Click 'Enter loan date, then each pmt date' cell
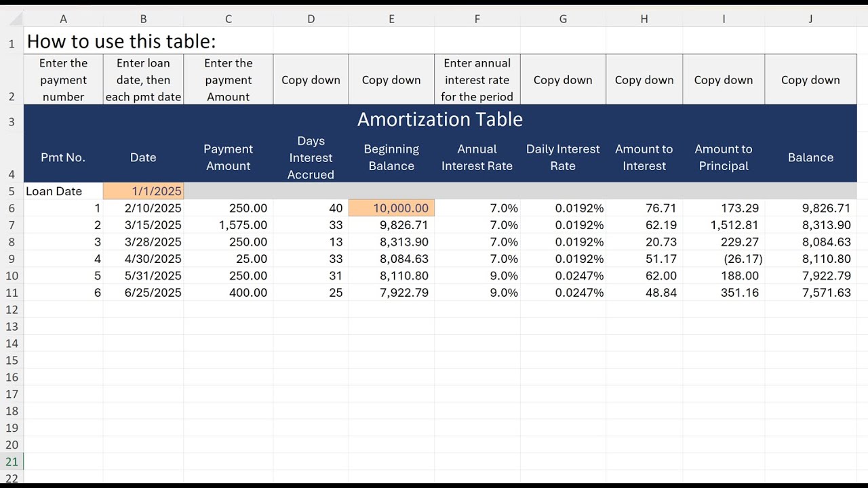Screen dimensions: 868x488 [143, 80]
